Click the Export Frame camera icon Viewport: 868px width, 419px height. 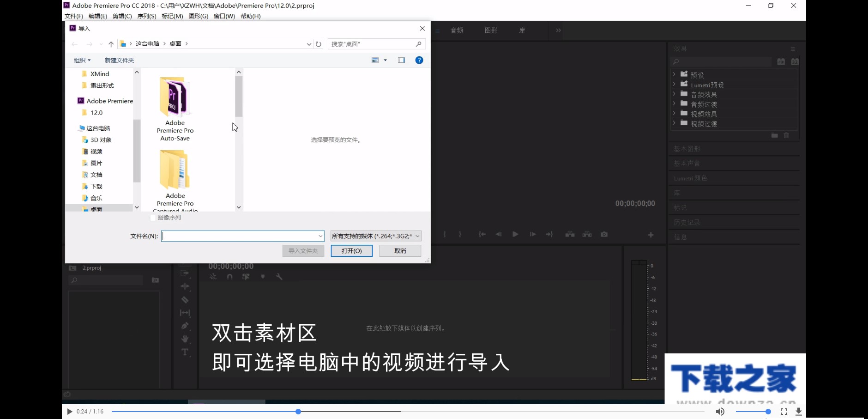pyautogui.click(x=604, y=234)
